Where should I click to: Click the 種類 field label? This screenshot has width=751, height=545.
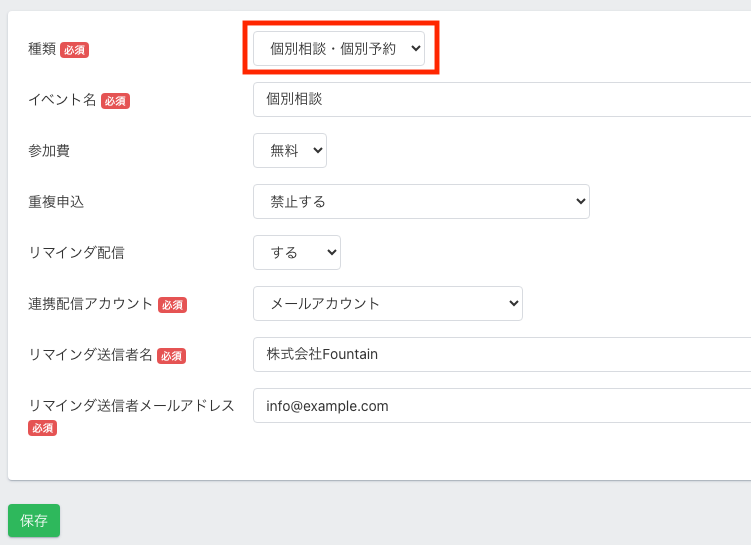pyautogui.click(x=42, y=49)
